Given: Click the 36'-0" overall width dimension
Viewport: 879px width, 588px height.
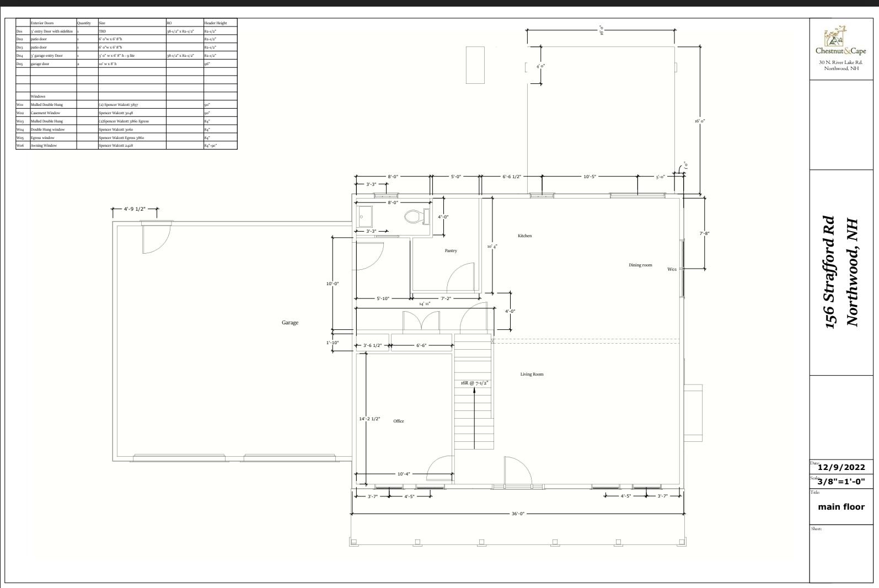Looking at the screenshot, I should (x=518, y=514).
